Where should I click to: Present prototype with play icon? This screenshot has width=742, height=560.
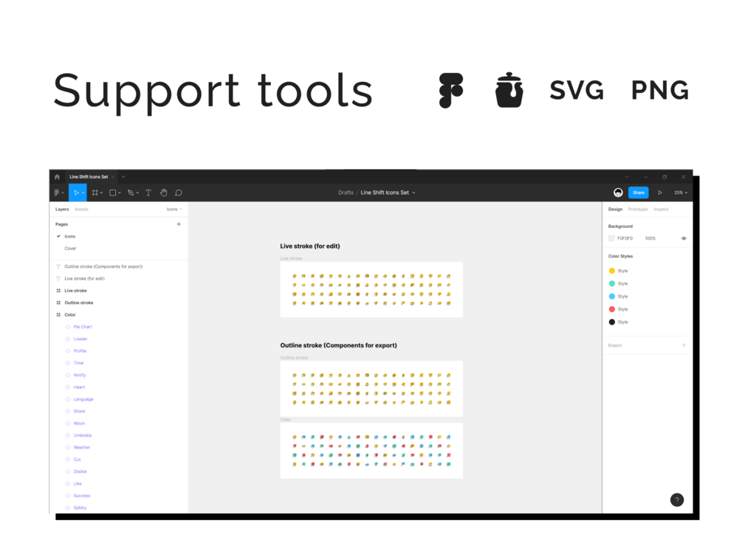click(x=660, y=193)
